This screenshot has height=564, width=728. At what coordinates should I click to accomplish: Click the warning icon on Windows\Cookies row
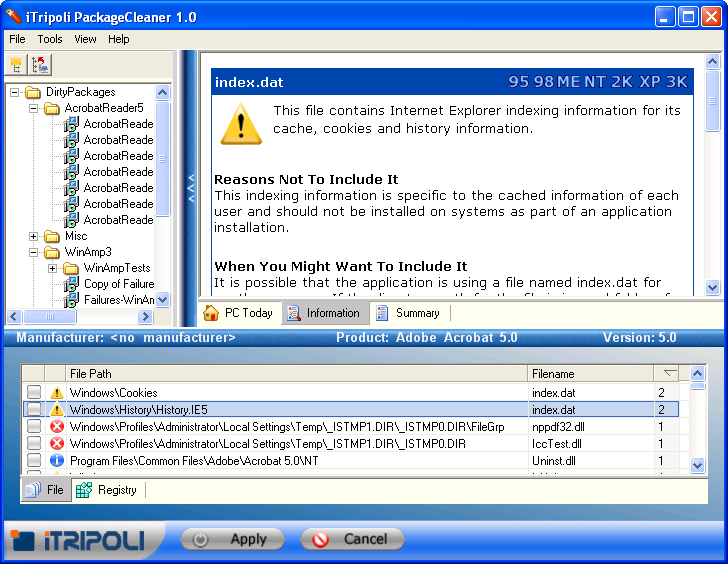57,393
